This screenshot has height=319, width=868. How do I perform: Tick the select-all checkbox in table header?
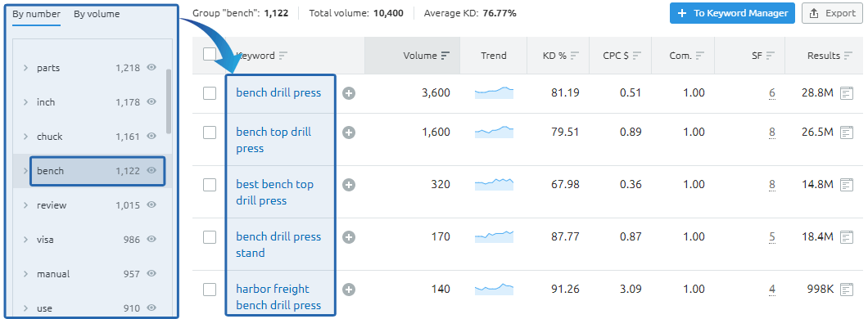210,54
